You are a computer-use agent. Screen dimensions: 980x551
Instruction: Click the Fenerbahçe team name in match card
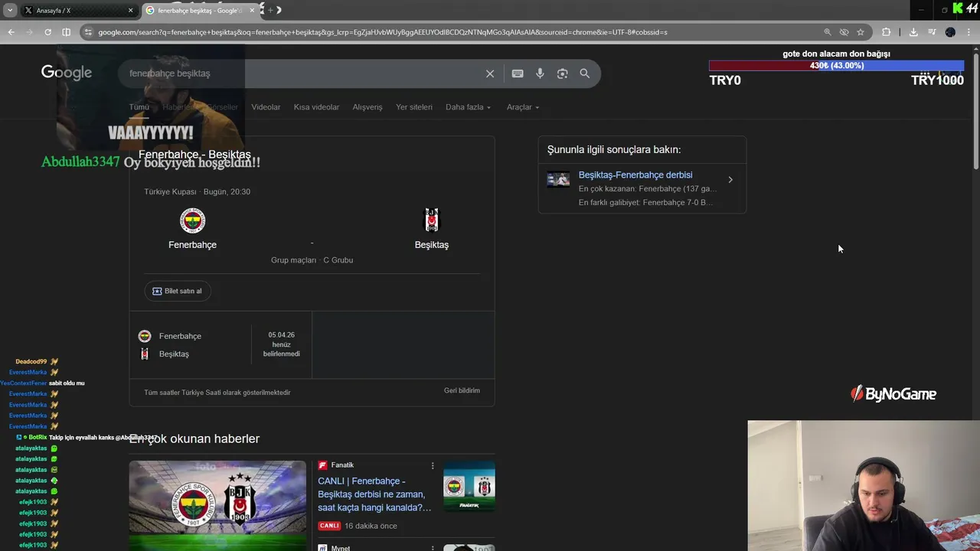(192, 245)
